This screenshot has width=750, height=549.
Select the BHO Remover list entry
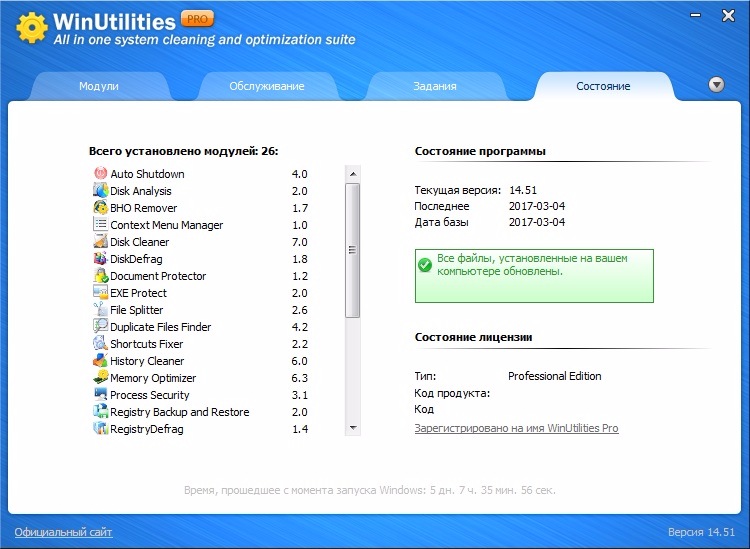(200, 208)
